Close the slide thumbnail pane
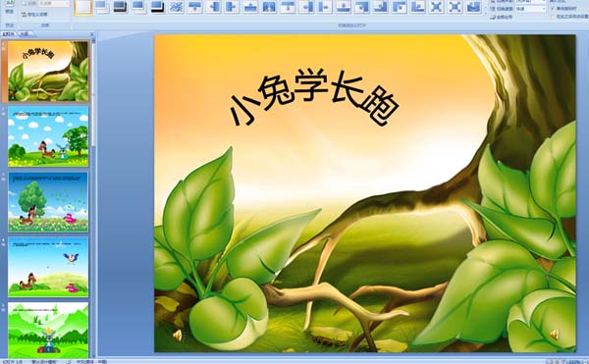This screenshot has height=364, width=589. coord(92,34)
